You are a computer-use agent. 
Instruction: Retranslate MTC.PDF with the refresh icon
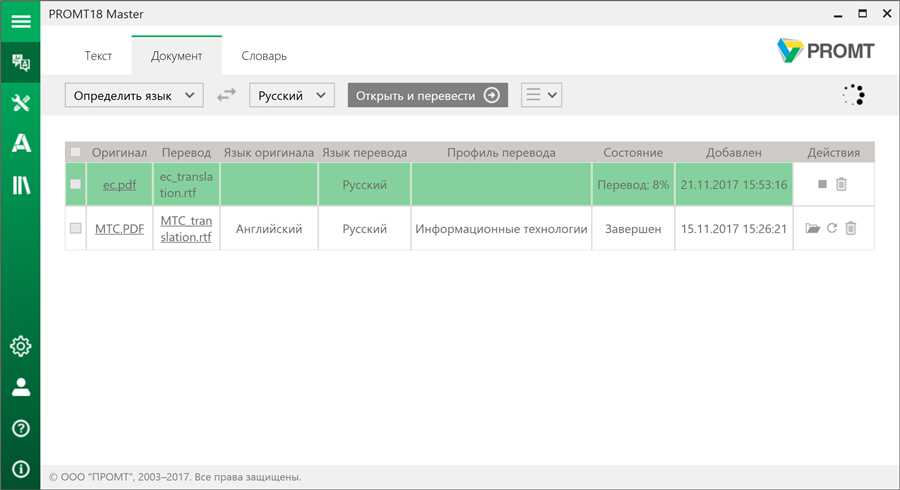coord(832,228)
